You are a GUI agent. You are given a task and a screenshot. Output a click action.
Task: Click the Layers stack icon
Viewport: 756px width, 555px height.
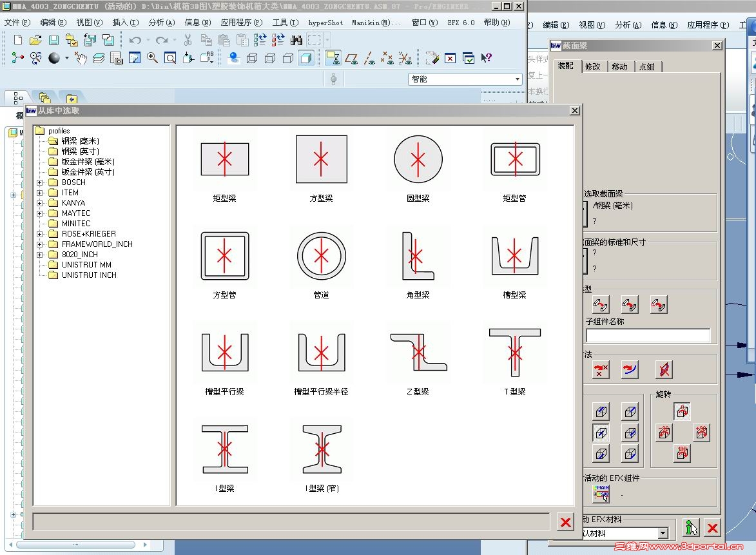click(x=99, y=59)
